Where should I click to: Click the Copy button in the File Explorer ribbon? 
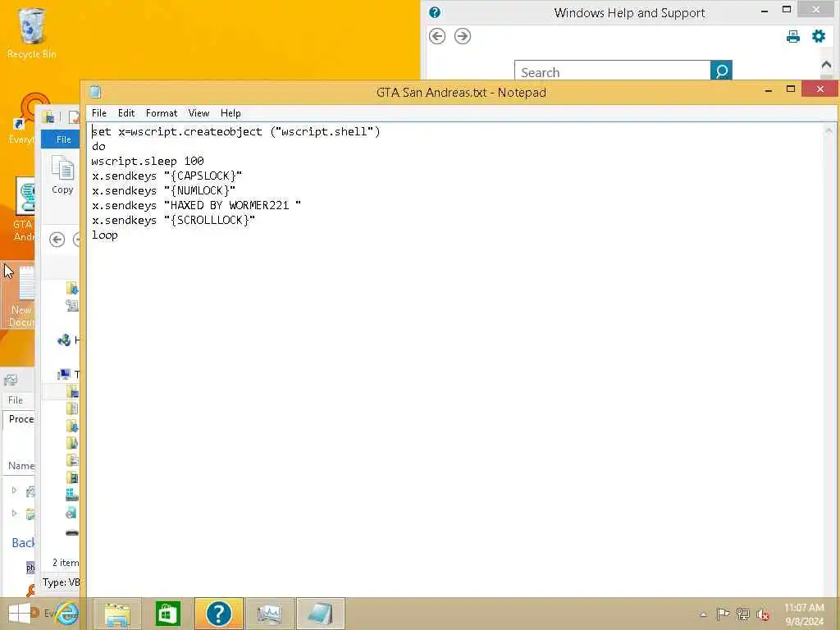[x=62, y=175]
